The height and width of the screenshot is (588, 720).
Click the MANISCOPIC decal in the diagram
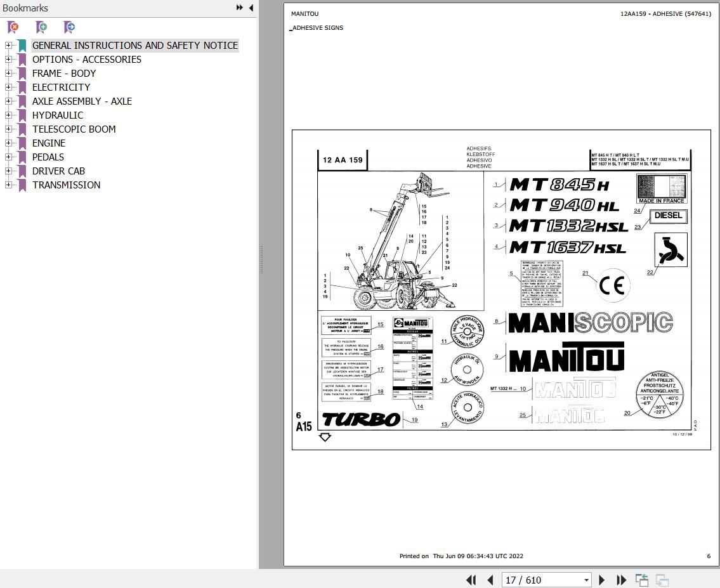coord(591,323)
